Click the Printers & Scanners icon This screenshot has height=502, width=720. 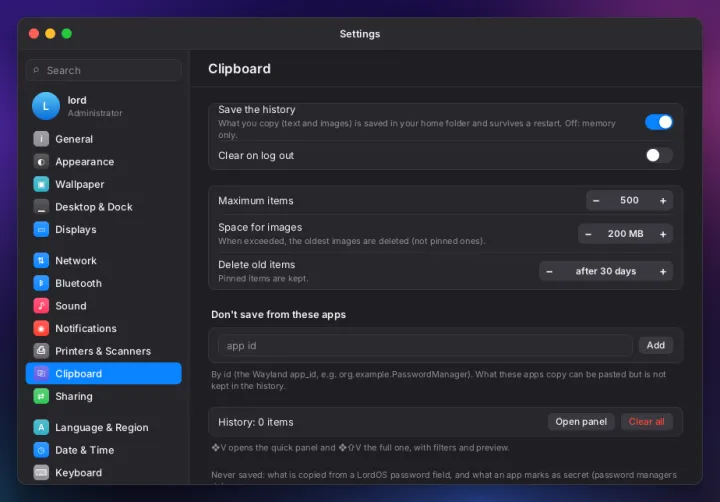point(41,351)
